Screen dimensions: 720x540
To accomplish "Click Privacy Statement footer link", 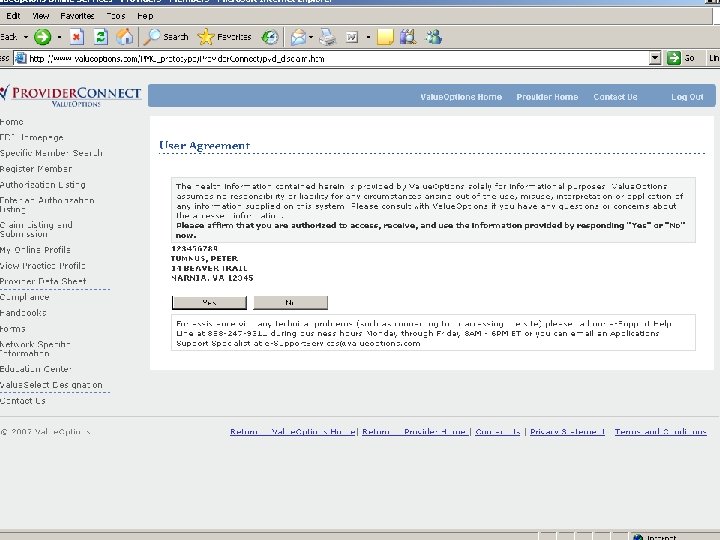I will point(568,432).
